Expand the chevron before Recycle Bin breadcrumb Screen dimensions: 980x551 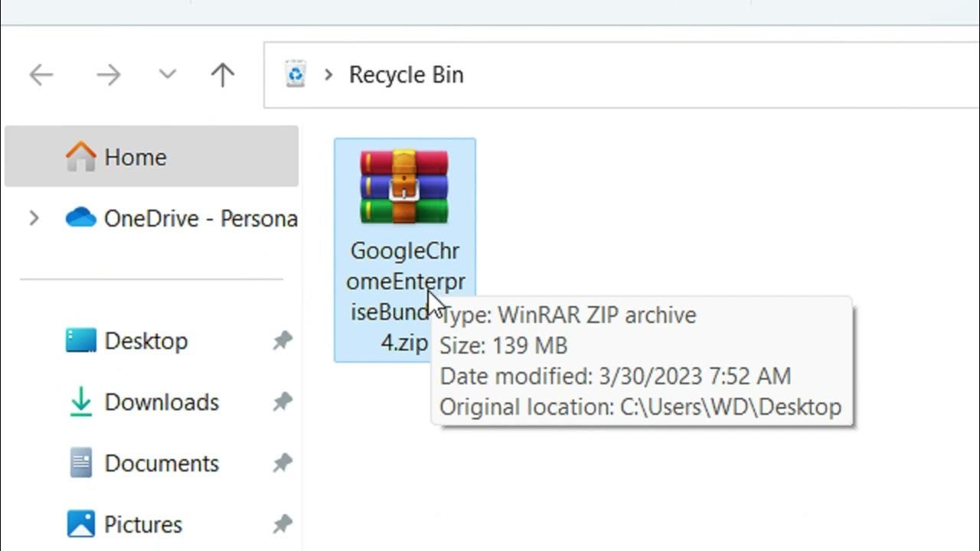tap(328, 75)
